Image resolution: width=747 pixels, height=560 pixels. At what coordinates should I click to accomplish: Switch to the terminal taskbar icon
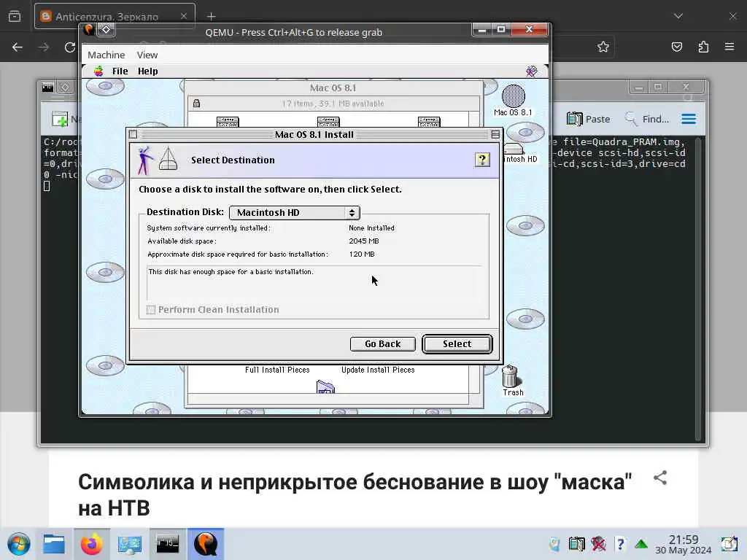168,544
